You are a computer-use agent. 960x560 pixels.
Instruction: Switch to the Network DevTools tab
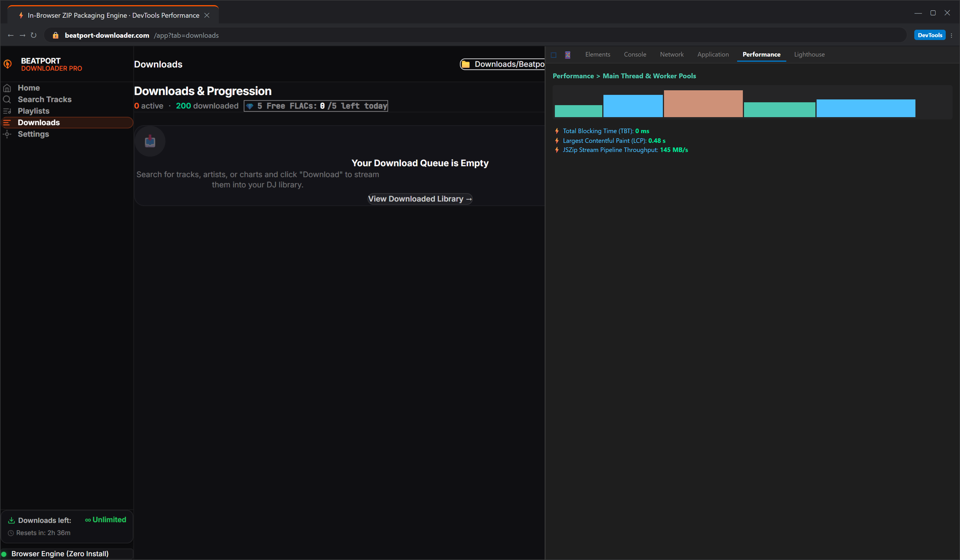click(672, 55)
